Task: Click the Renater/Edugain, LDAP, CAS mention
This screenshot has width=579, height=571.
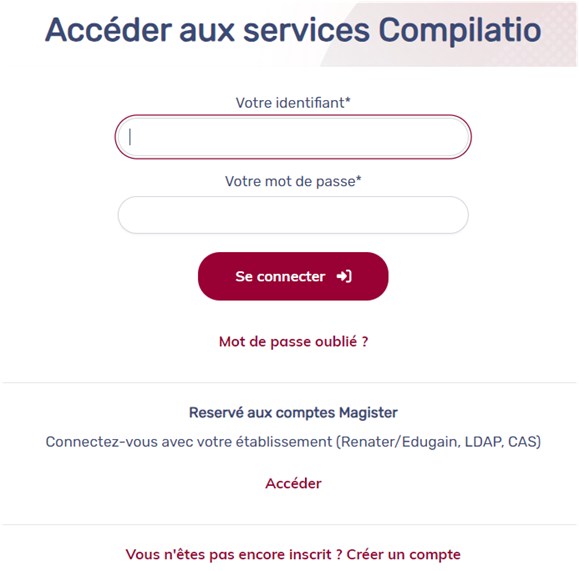Action: (438, 442)
